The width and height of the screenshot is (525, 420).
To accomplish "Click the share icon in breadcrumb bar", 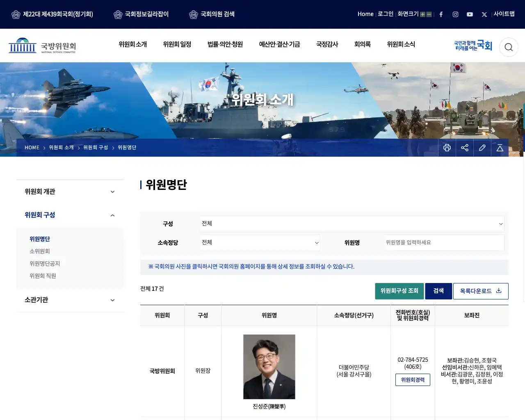I will (x=465, y=148).
